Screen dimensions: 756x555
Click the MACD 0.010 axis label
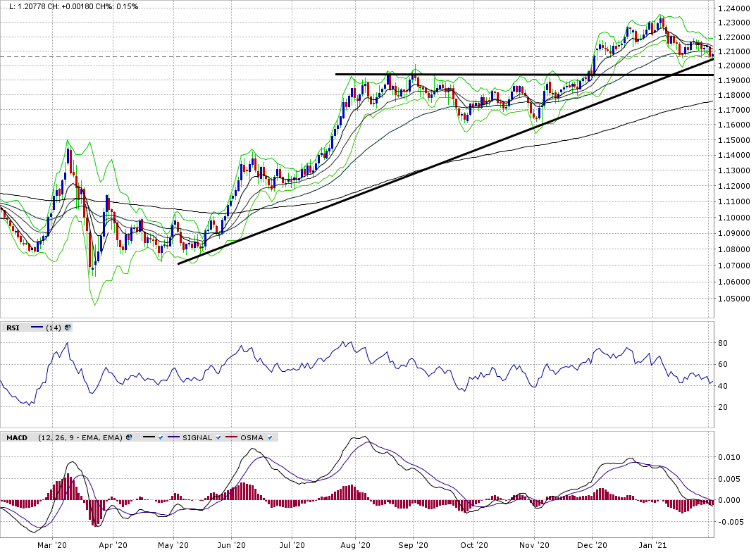point(730,457)
